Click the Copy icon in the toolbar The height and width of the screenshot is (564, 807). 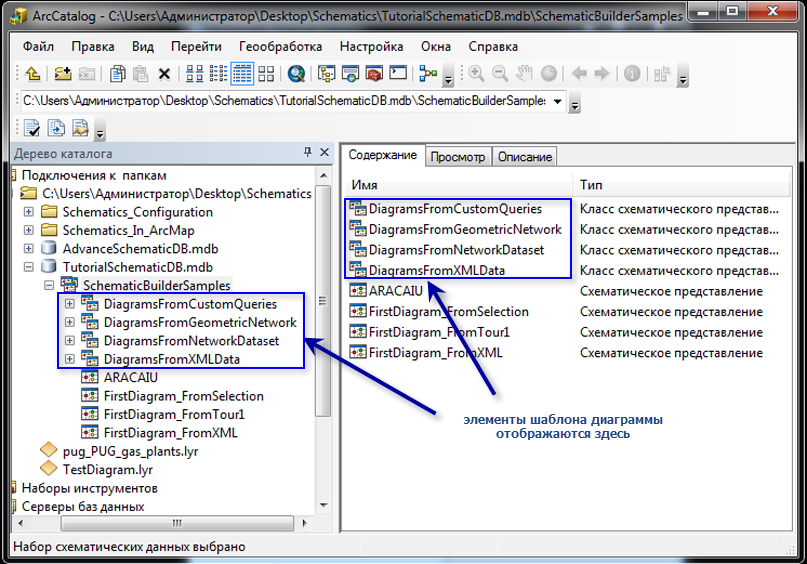coord(117,74)
